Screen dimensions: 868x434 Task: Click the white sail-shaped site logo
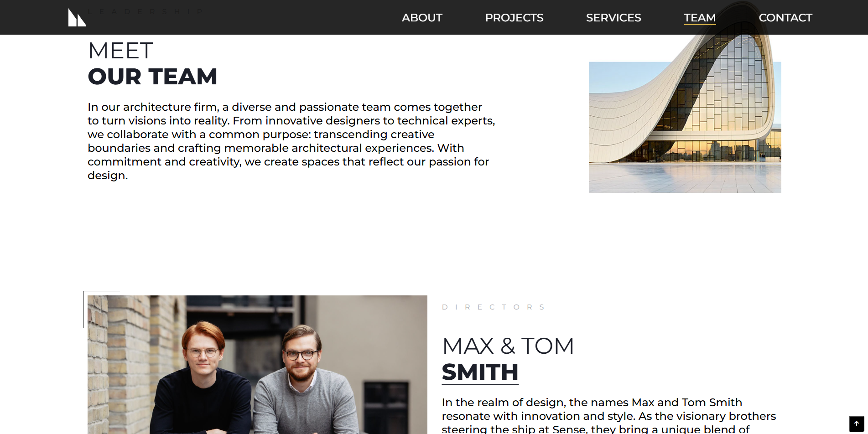(77, 17)
